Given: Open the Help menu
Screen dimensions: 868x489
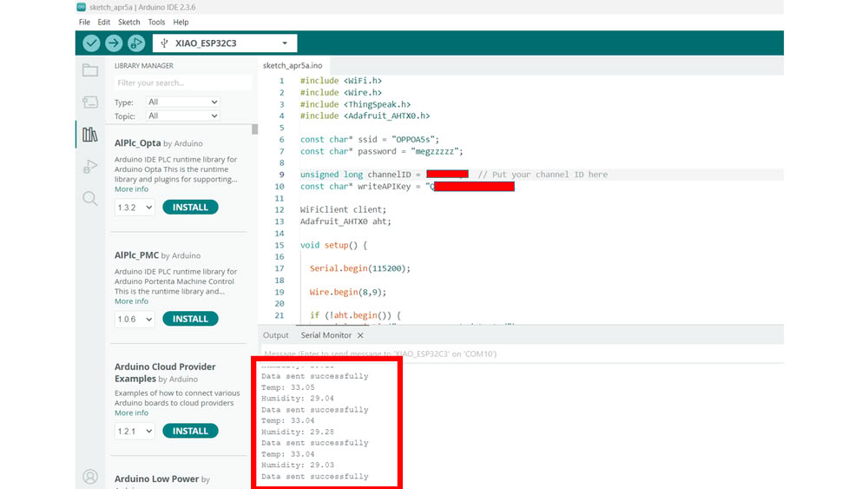Looking at the screenshot, I should pos(181,23).
